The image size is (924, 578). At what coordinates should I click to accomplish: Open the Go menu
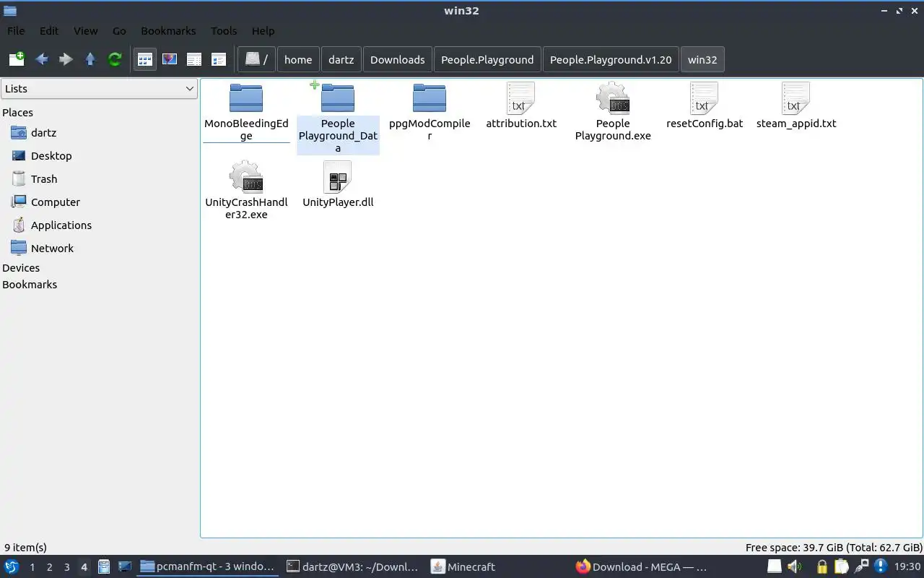[119, 31]
